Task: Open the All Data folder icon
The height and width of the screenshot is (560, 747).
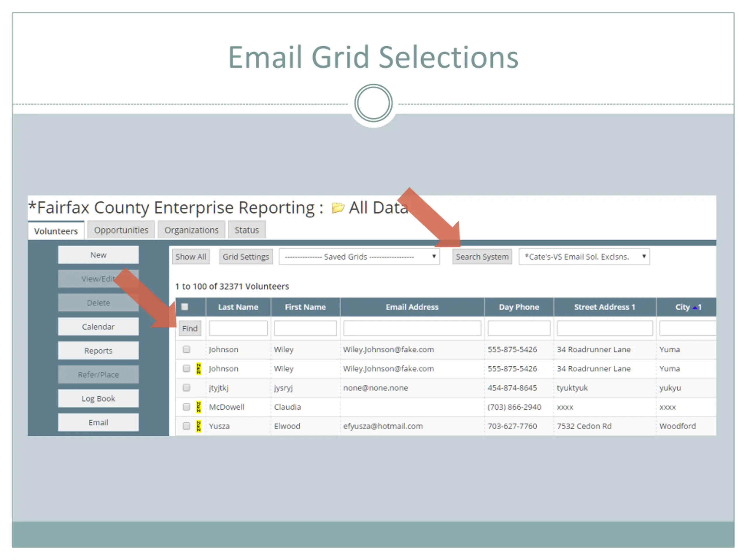Action: click(x=338, y=208)
